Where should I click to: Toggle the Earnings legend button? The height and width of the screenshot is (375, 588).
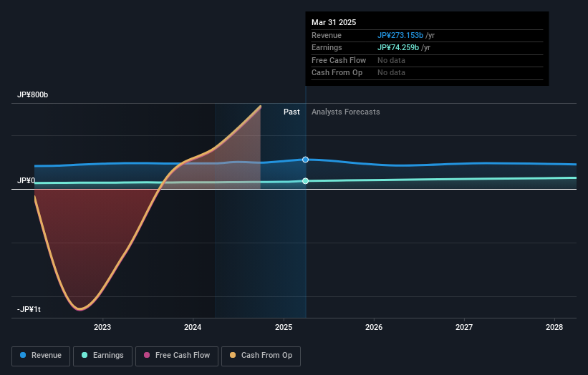point(102,356)
